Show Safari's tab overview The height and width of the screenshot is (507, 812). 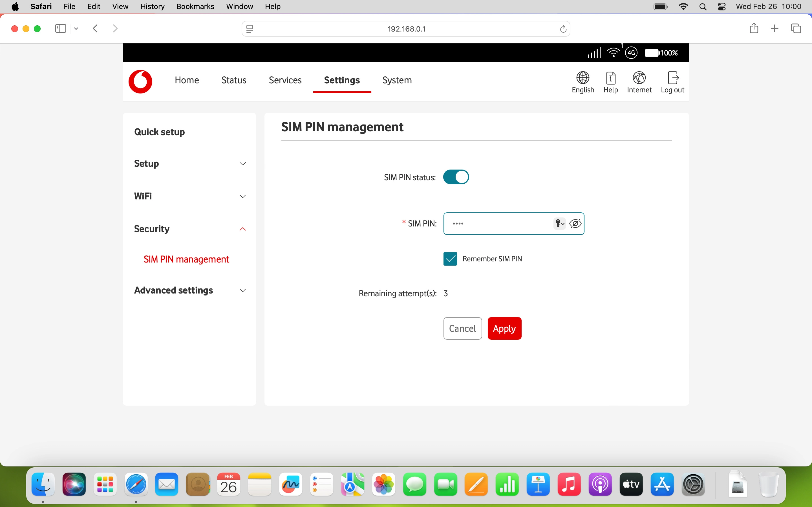click(796, 28)
